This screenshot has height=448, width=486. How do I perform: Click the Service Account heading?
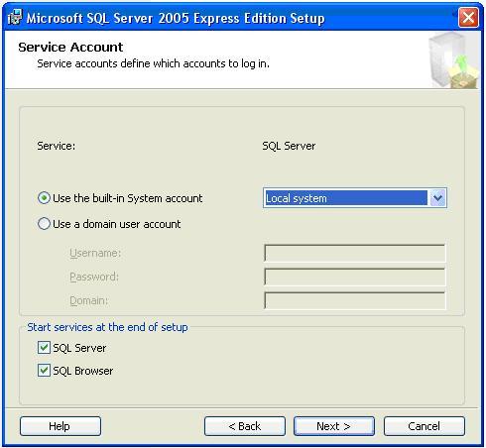70,47
